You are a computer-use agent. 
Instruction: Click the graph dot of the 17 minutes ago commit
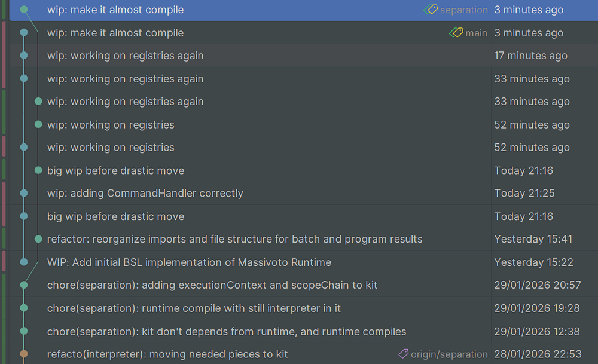pyautogui.click(x=24, y=56)
